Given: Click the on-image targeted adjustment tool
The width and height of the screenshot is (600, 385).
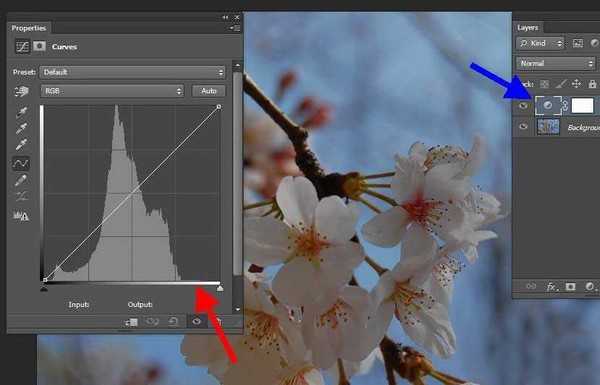Looking at the screenshot, I should [21, 91].
